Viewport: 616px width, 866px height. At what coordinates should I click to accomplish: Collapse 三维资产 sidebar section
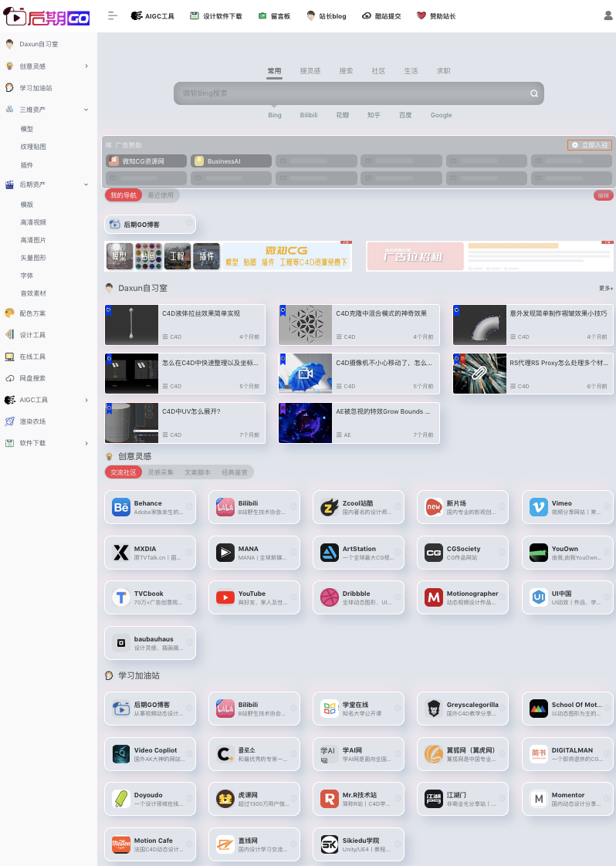(x=86, y=110)
